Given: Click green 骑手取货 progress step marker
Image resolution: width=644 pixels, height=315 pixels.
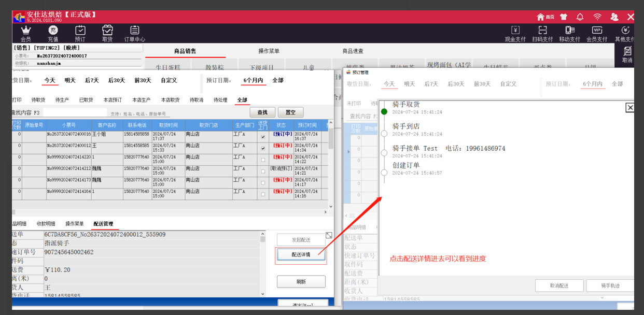Looking at the screenshot, I should click(384, 111).
